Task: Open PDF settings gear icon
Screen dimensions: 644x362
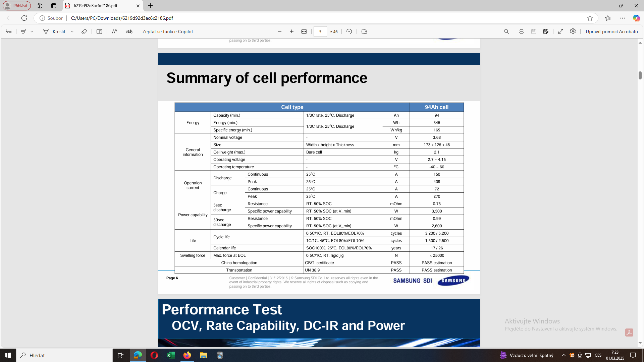Action: (573, 32)
